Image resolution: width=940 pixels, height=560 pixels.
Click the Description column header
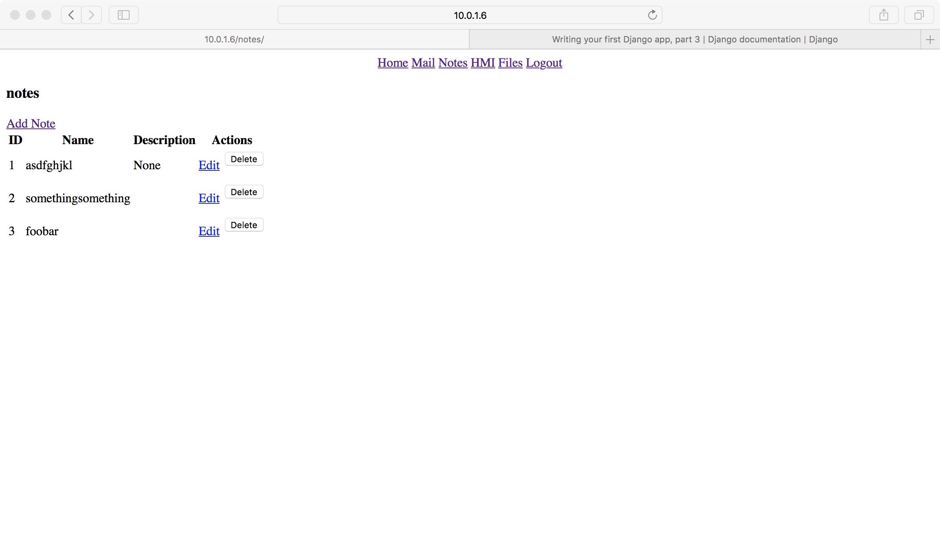coord(164,140)
